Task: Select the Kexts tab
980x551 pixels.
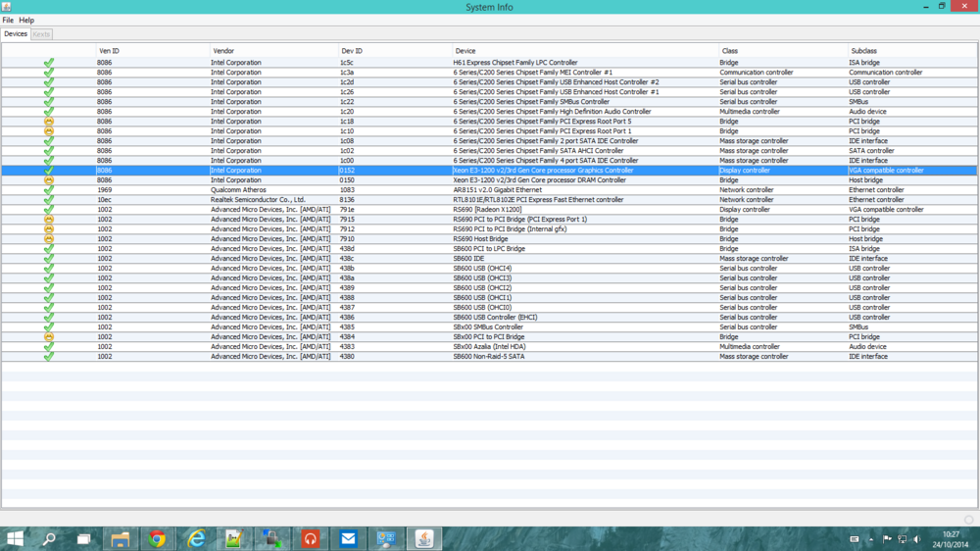Action: 41,34
